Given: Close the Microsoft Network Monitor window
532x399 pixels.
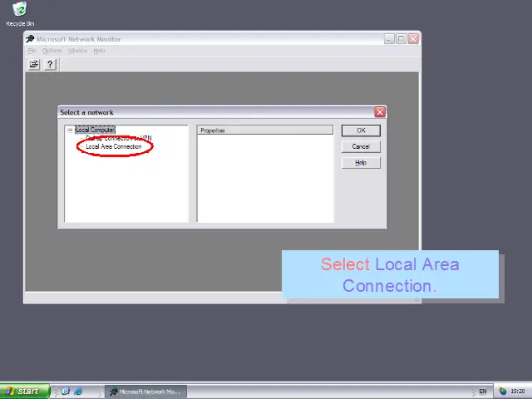Looking at the screenshot, I should (413, 39).
